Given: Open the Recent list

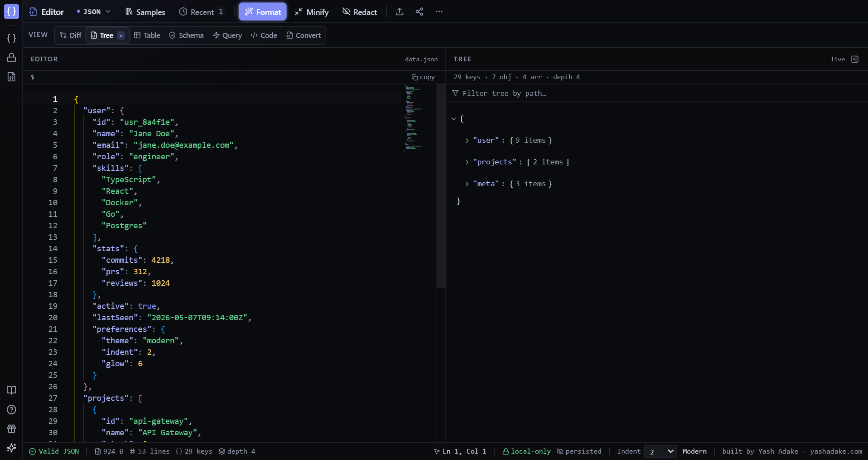Looking at the screenshot, I should pos(202,12).
